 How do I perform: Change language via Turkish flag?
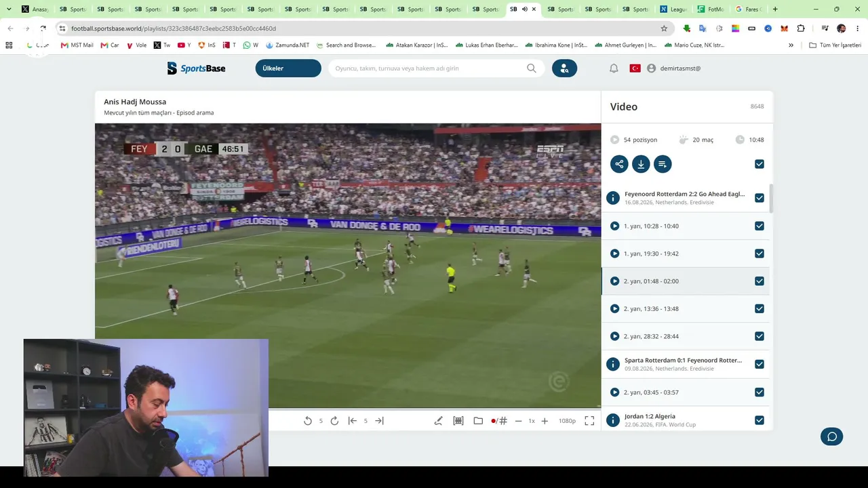[x=635, y=68]
